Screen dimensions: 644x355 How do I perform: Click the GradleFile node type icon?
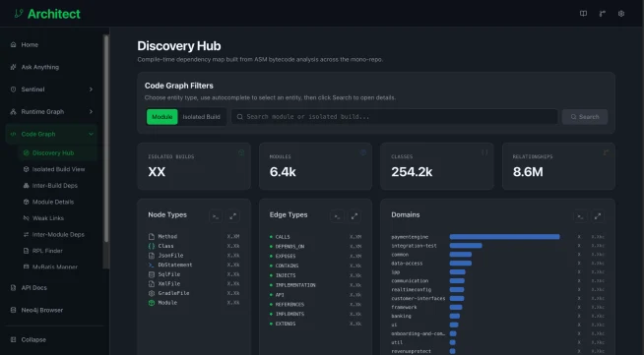pos(151,293)
